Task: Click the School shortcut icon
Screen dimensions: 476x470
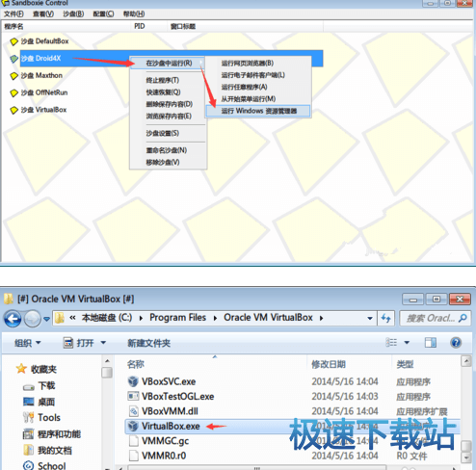Action: tap(29, 465)
